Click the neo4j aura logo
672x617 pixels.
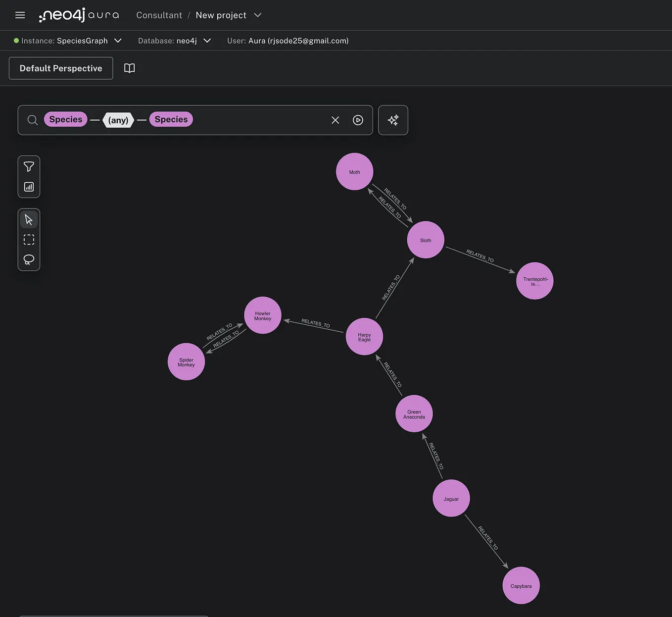[79, 15]
